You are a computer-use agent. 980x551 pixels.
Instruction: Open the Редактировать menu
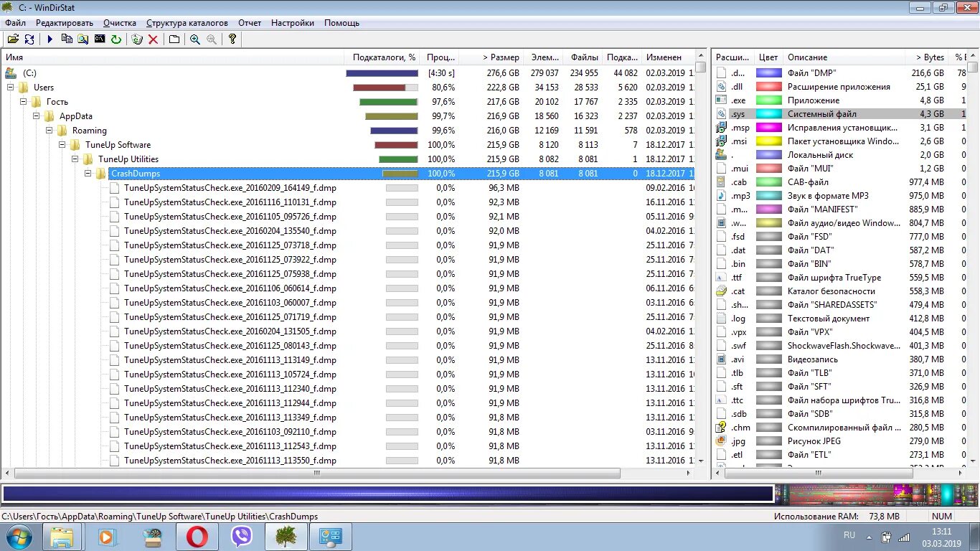[65, 23]
